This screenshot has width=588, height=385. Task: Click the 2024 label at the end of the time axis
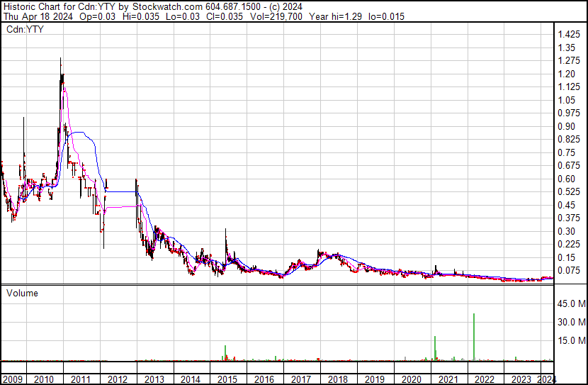[547, 379]
